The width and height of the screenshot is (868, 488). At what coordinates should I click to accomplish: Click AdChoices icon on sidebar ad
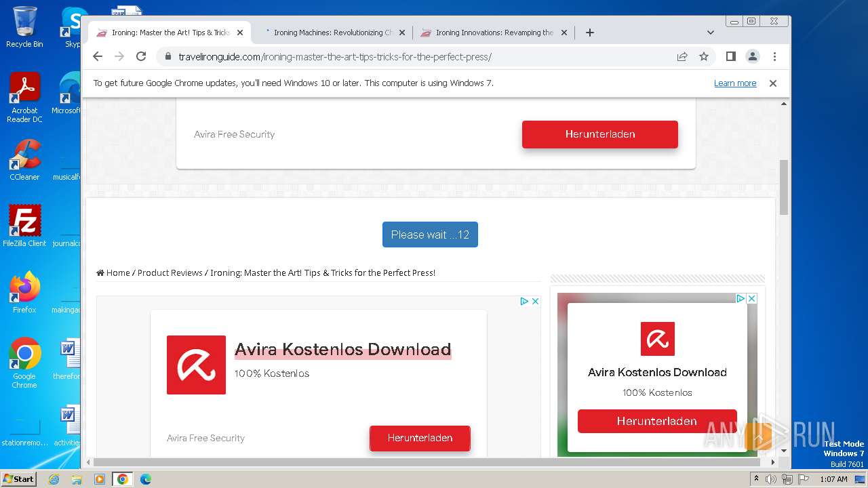pyautogui.click(x=741, y=298)
